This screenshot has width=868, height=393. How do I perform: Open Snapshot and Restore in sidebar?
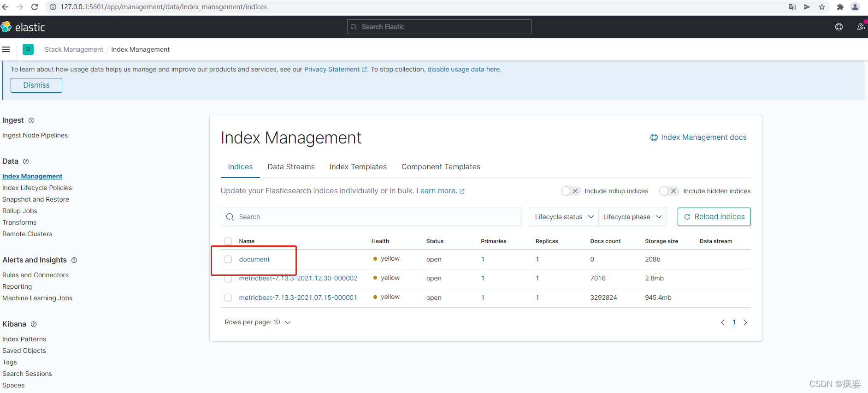(35, 199)
